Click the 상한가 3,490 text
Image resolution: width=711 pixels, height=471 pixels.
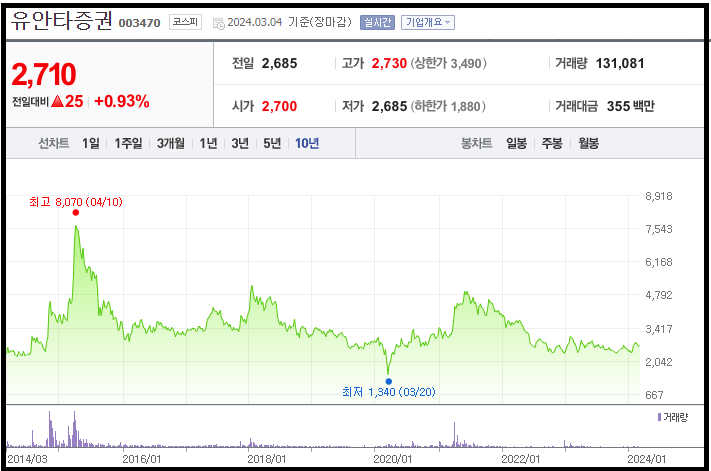click(448, 63)
